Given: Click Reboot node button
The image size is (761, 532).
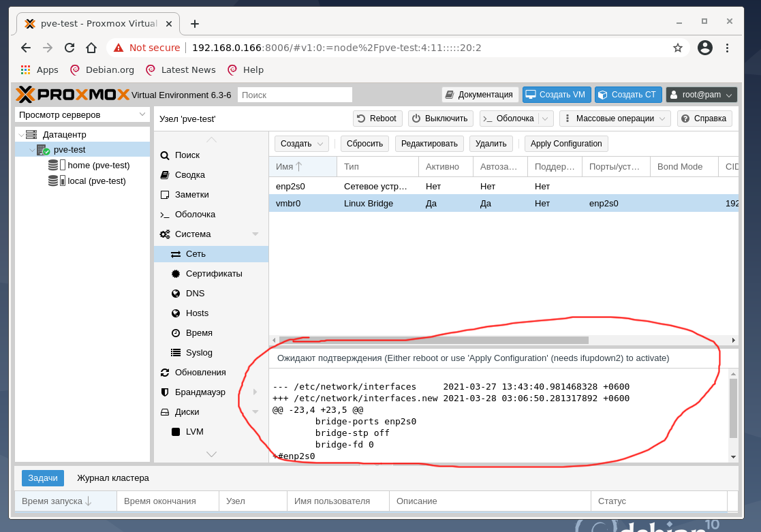Looking at the screenshot, I should pos(377,119).
